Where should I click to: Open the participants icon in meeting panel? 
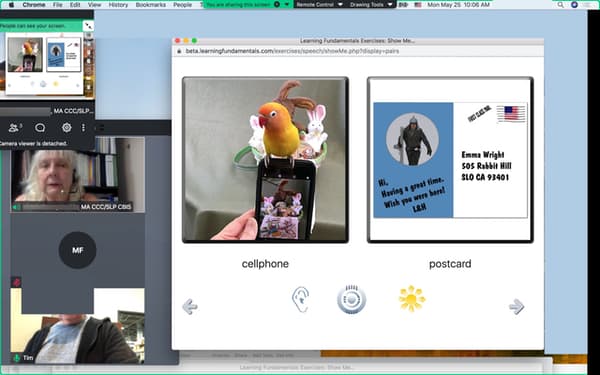coord(15,127)
